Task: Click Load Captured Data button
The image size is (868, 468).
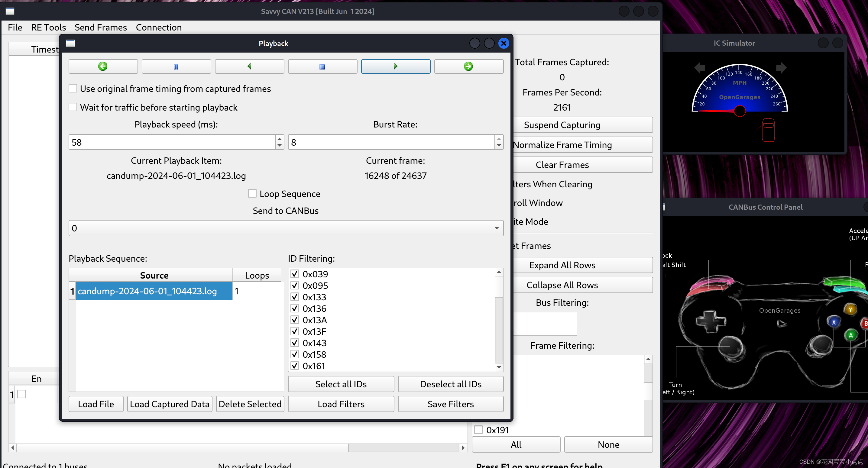Action: (170, 404)
